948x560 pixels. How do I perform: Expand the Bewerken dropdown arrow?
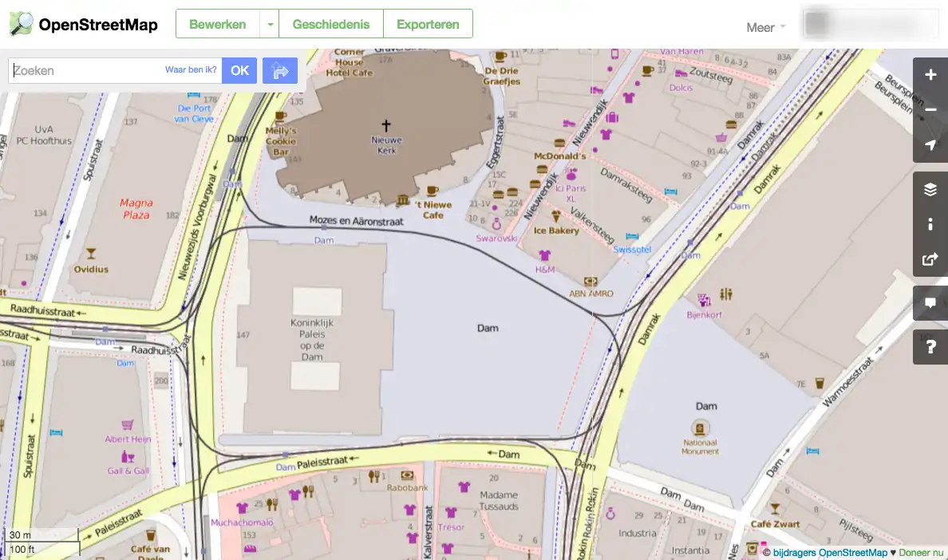pos(270,24)
